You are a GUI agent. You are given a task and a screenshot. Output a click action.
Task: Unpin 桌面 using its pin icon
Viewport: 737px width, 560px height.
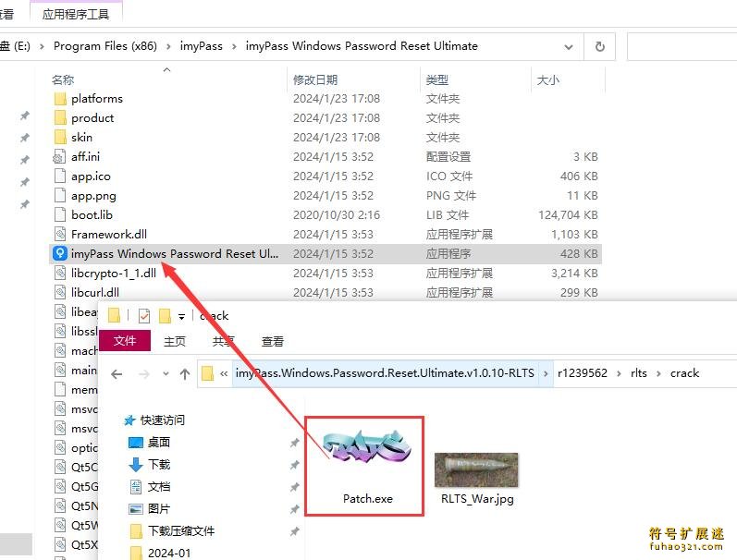coord(294,443)
